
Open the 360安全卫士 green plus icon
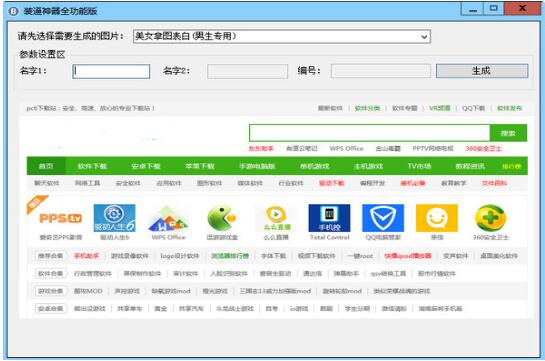pos(490,218)
